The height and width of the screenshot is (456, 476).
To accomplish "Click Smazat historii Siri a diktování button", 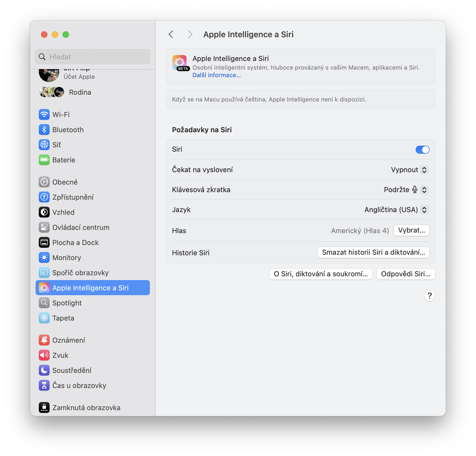I will tap(374, 253).
